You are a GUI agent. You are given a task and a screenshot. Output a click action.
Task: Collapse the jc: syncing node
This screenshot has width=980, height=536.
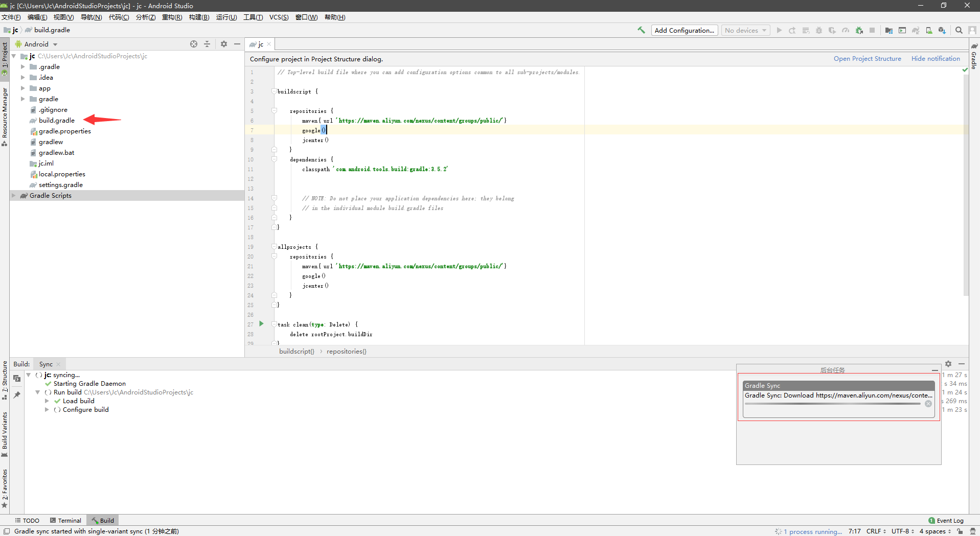(x=29, y=375)
